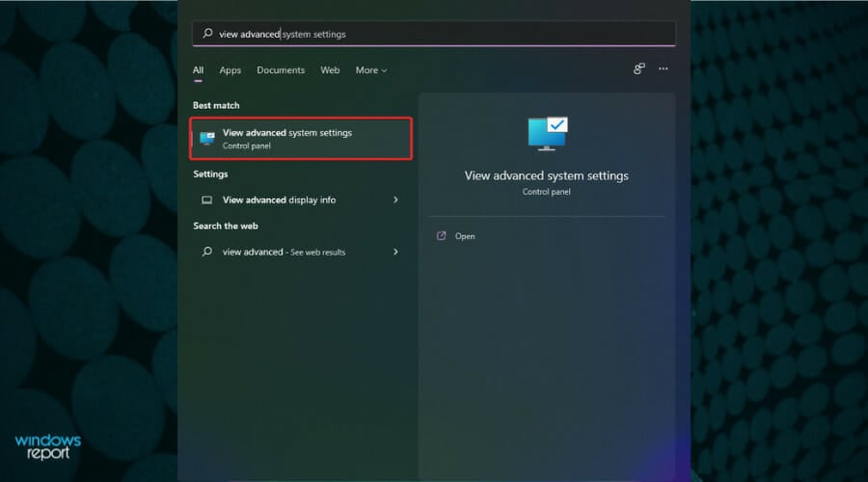868x482 pixels.
Task: Click the Open icon in preview pane
Action: coord(441,236)
